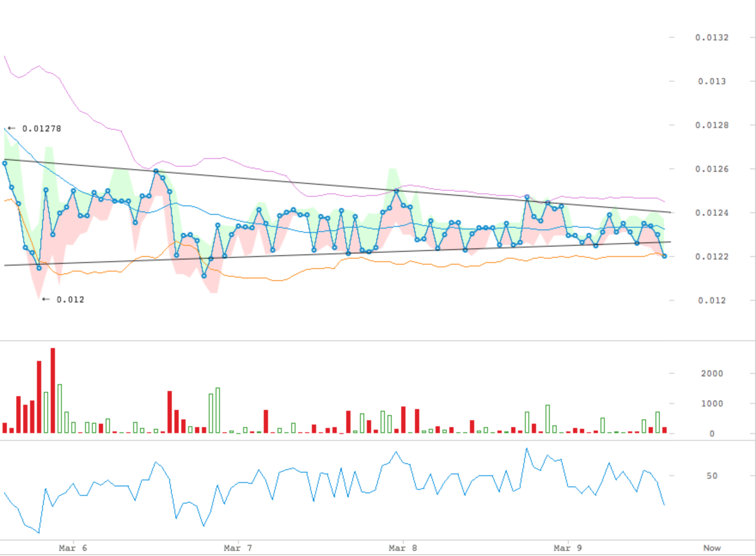
Task: Click the 0 volume axis label
Action: coord(712,434)
